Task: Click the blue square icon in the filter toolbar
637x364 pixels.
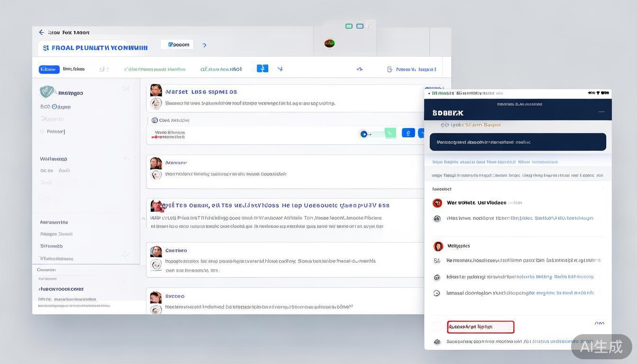Action: [x=262, y=69]
